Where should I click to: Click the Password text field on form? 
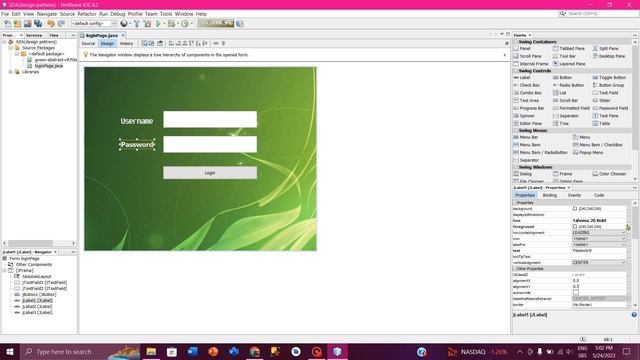[210, 144]
